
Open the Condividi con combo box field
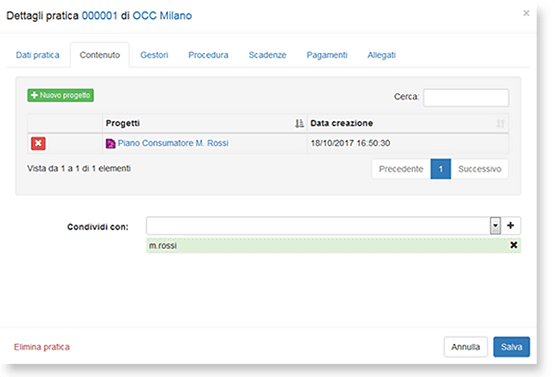[323, 225]
